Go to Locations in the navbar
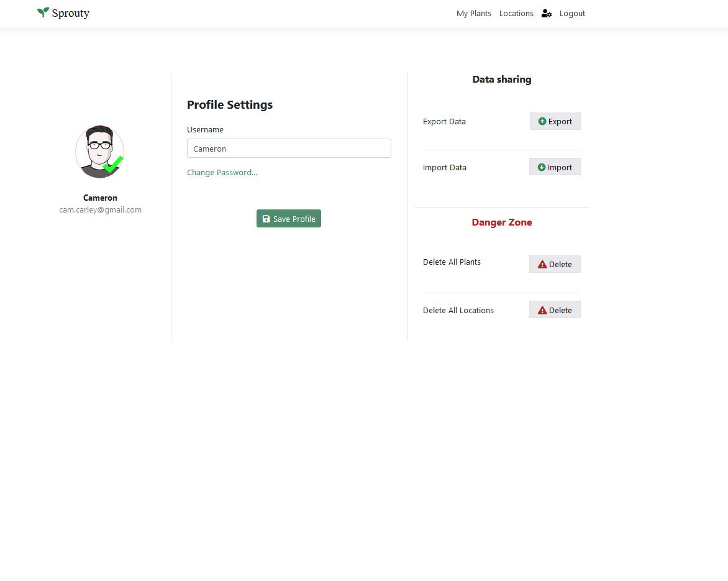728x581 pixels. [516, 14]
